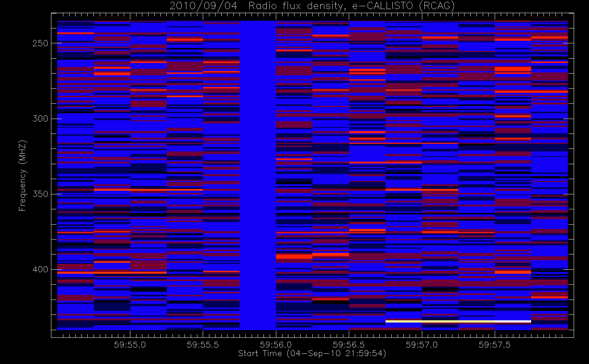
Task: Click the 'Start Time (04-Sep-10 21:59:54)' label
Action: click(312, 353)
